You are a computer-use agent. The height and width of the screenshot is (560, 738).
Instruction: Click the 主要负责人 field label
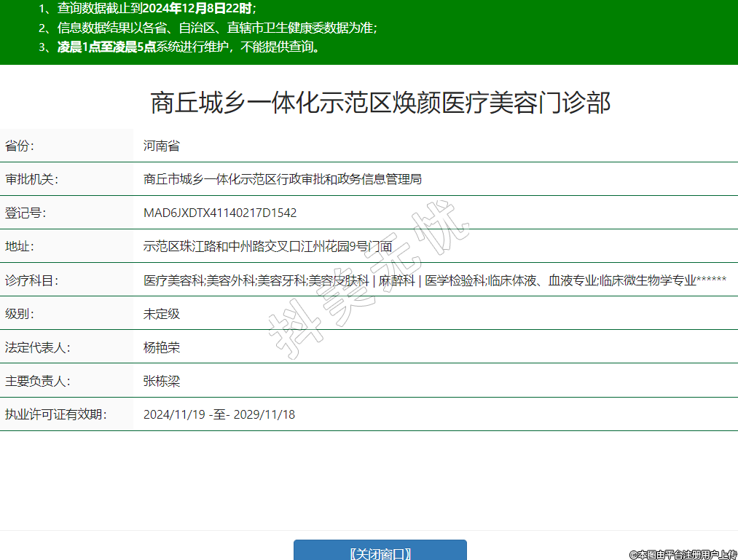coord(37,381)
